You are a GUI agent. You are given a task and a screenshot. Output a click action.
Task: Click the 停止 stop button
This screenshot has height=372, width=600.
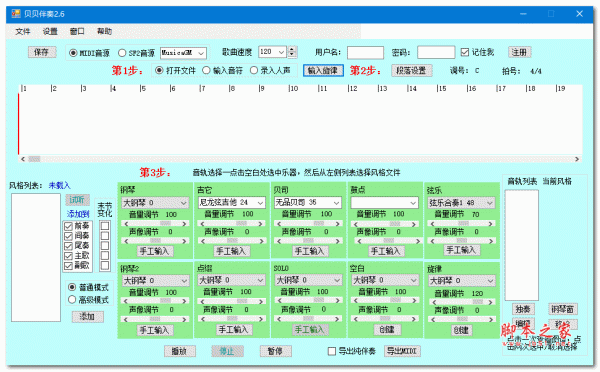[227, 351]
